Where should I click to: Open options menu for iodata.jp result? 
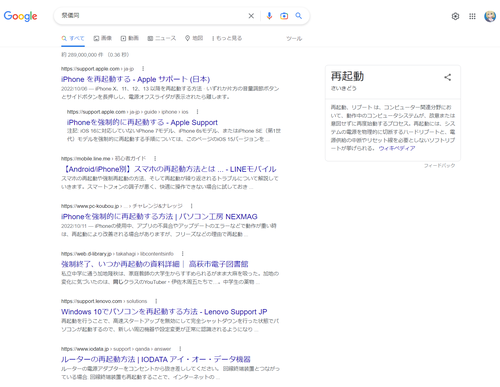click(180, 349)
